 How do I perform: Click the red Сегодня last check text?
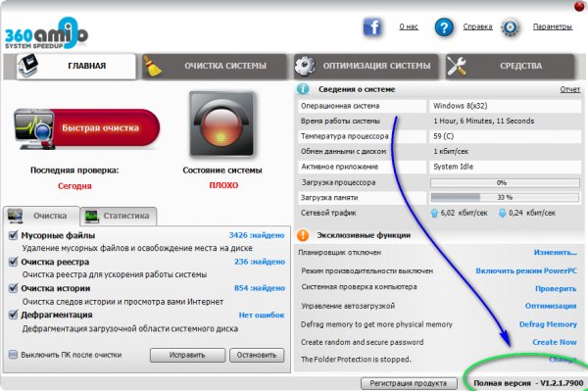(74, 186)
